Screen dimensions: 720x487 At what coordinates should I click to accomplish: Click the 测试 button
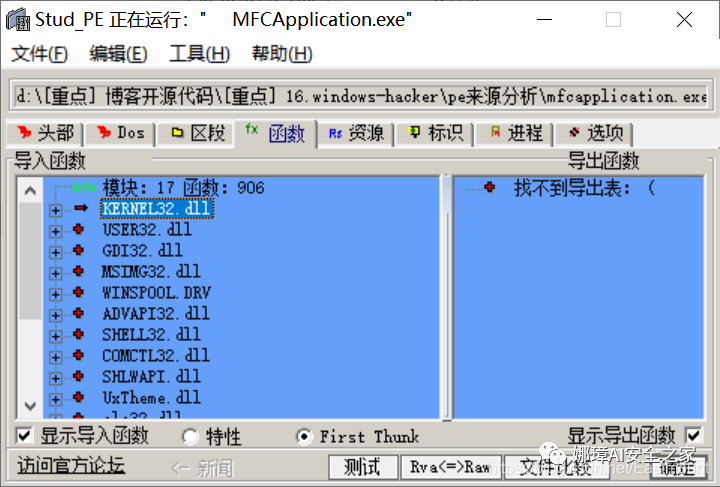(363, 467)
